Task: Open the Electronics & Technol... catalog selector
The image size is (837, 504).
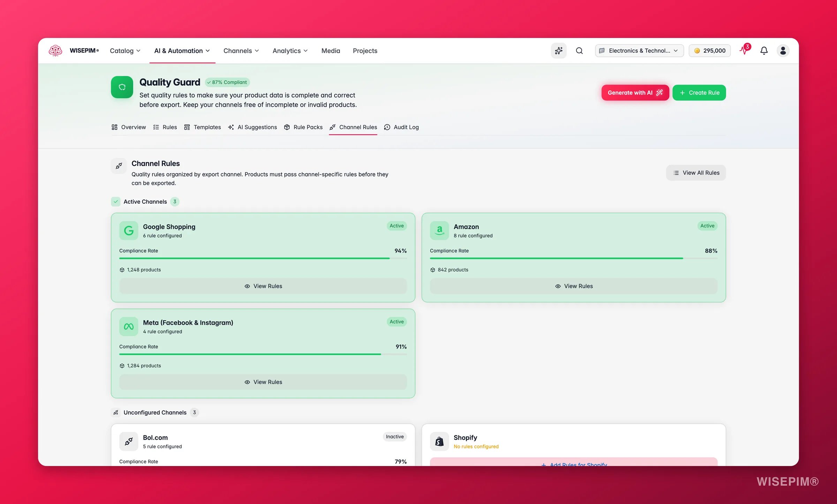Action: (x=639, y=51)
